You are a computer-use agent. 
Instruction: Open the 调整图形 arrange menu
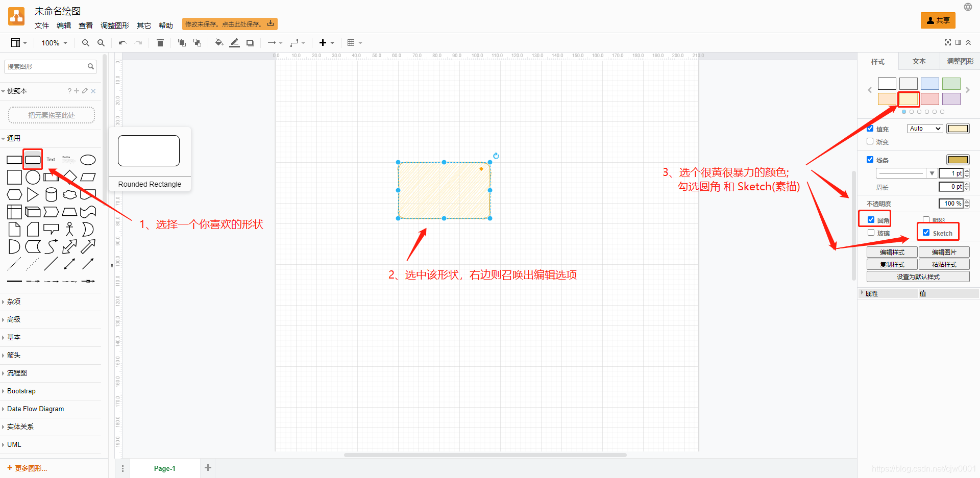point(115,26)
